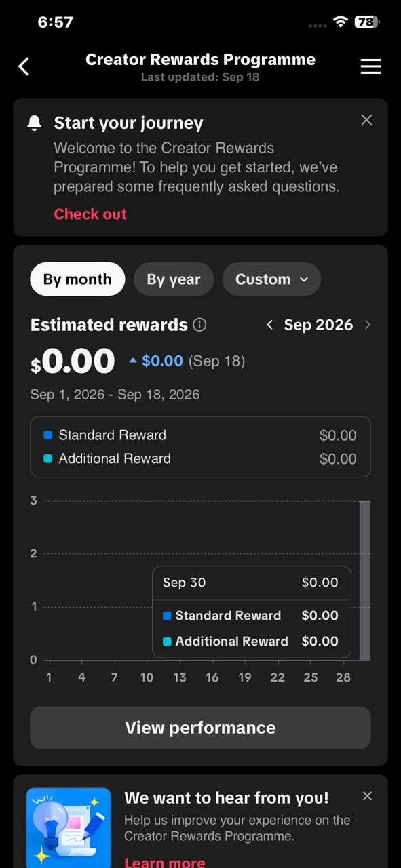Tap the bell notification icon

tap(35, 123)
